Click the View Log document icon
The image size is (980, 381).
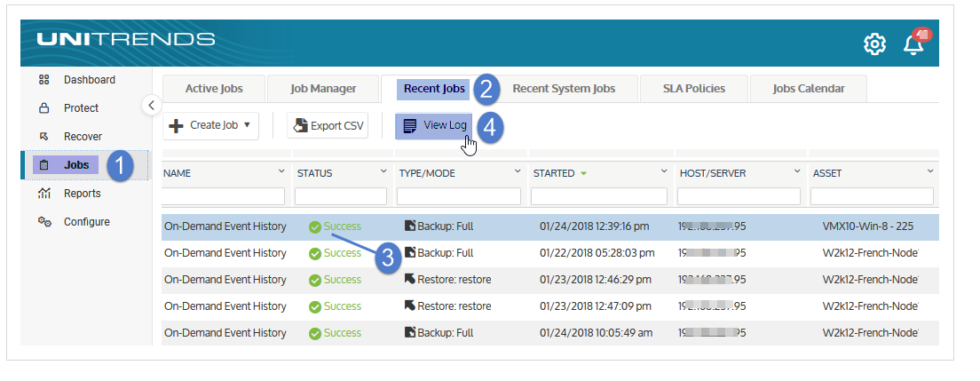point(410,126)
